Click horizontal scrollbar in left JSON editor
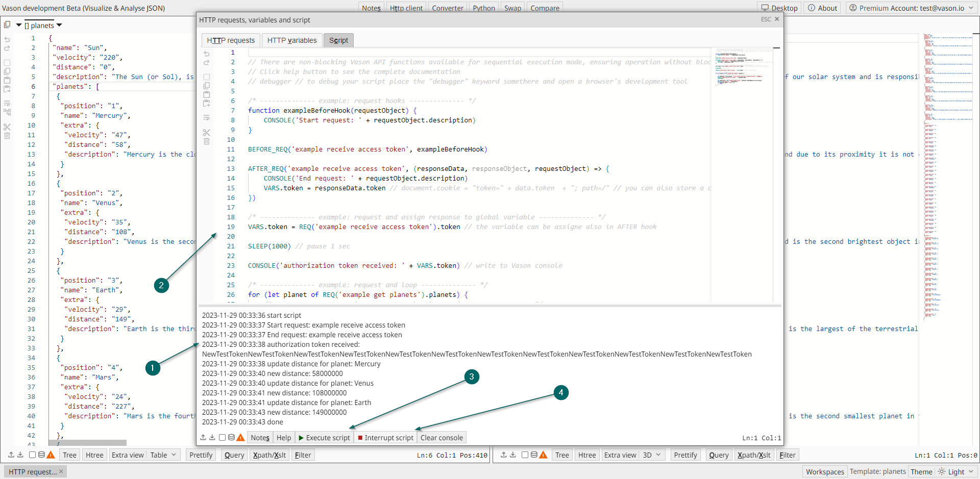The width and height of the screenshot is (980, 479). click(x=88, y=443)
